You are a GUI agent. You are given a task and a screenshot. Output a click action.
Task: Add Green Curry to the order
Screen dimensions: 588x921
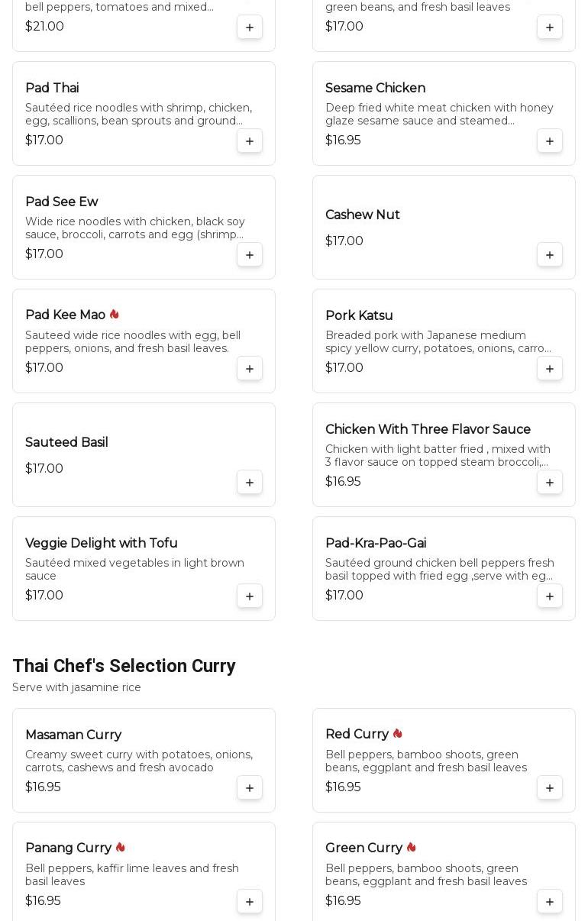point(550,901)
